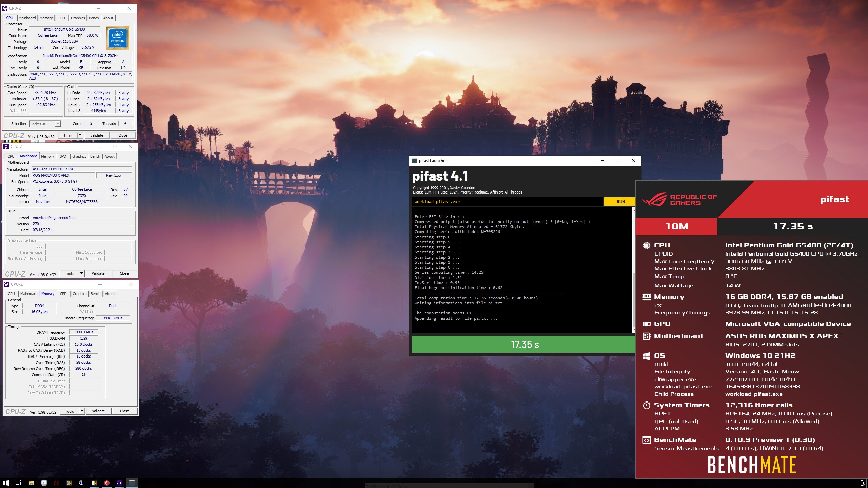Select Mainboard tab in Memory CPU-Z window

pyautogui.click(x=29, y=294)
